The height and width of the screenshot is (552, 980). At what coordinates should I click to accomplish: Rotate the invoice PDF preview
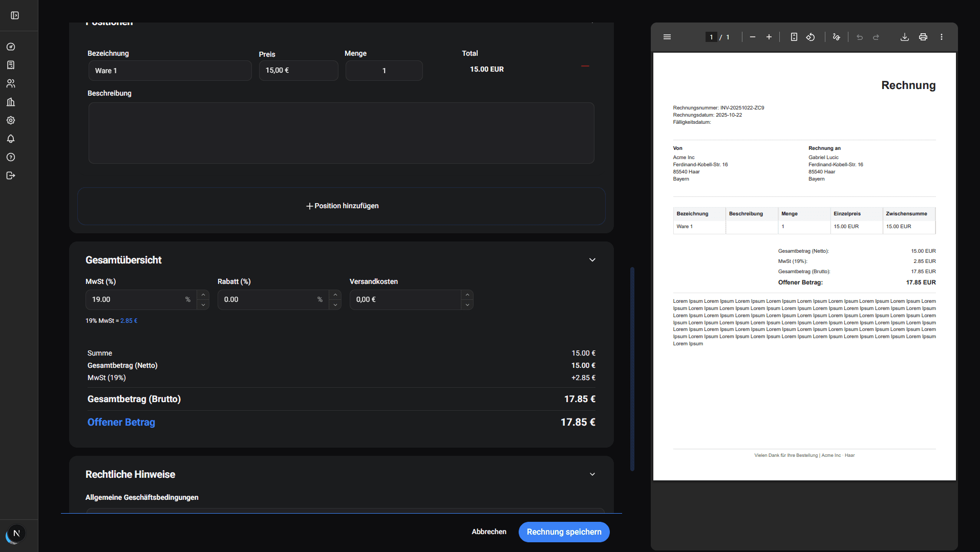click(x=811, y=37)
